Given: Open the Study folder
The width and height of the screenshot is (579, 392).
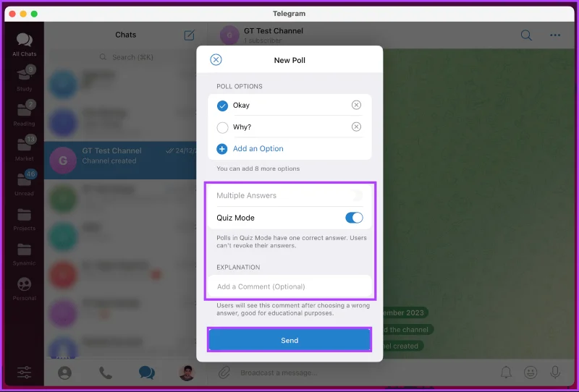Looking at the screenshot, I should point(25,78).
